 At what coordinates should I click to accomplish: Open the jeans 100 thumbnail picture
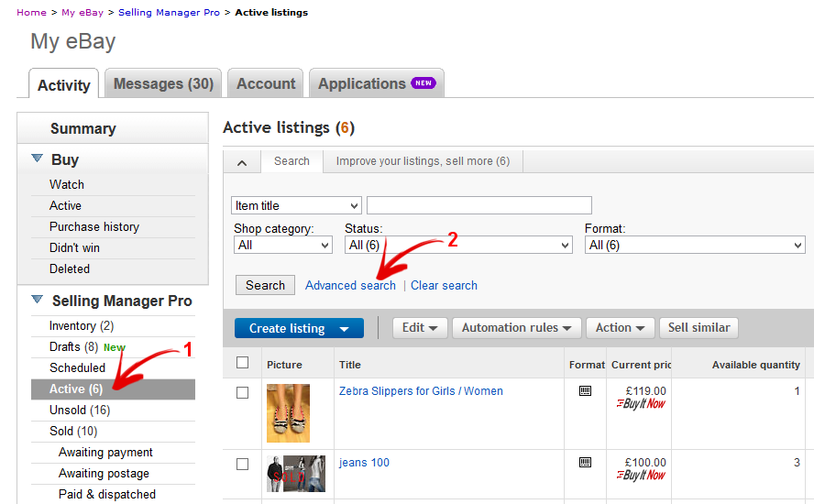[x=295, y=474]
